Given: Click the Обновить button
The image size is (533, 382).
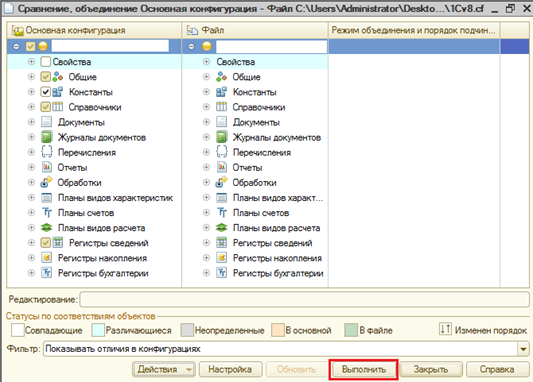Looking at the screenshot, I should (x=296, y=369).
